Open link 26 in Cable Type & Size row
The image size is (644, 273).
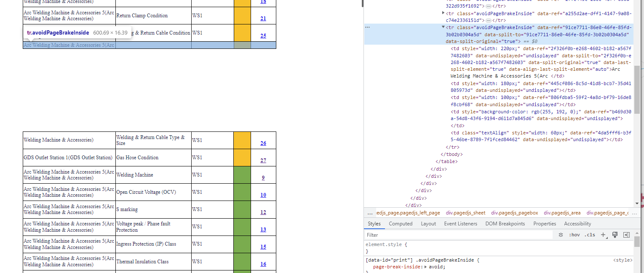[263, 143]
